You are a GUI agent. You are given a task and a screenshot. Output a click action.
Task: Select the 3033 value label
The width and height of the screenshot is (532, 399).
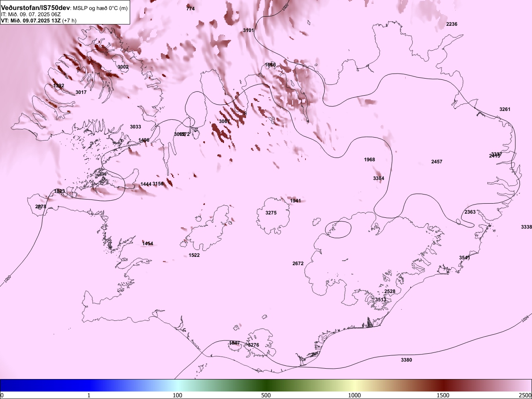[x=135, y=127]
